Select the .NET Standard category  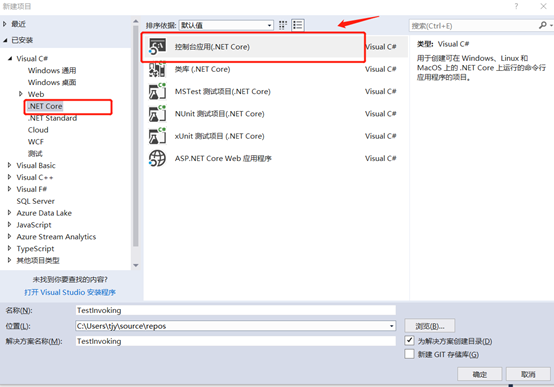point(52,118)
